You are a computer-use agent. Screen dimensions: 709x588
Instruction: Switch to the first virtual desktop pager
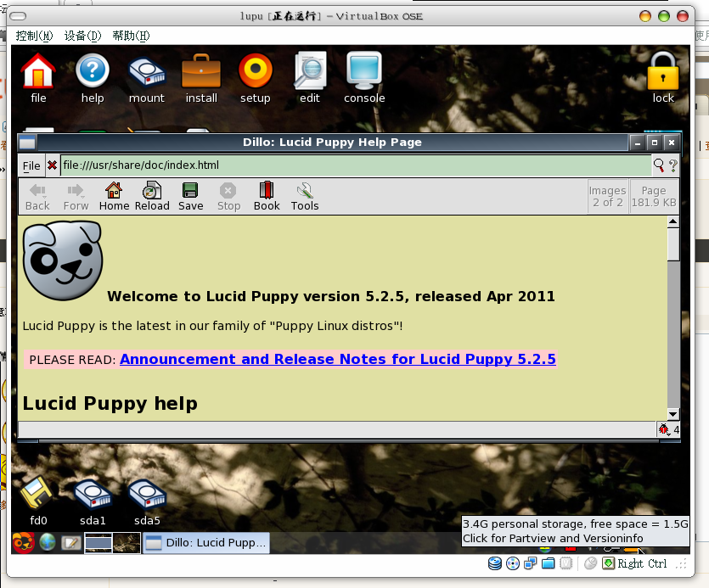coord(98,542)
